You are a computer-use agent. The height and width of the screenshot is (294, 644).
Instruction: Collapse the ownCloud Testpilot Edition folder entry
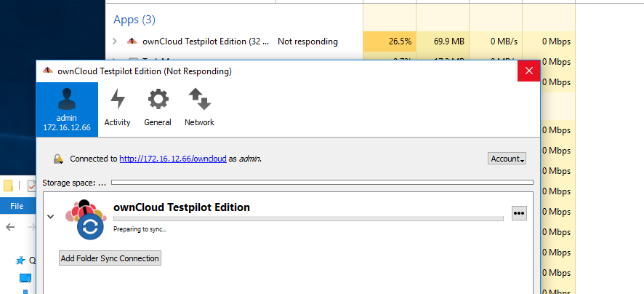[x=51, y=216]
